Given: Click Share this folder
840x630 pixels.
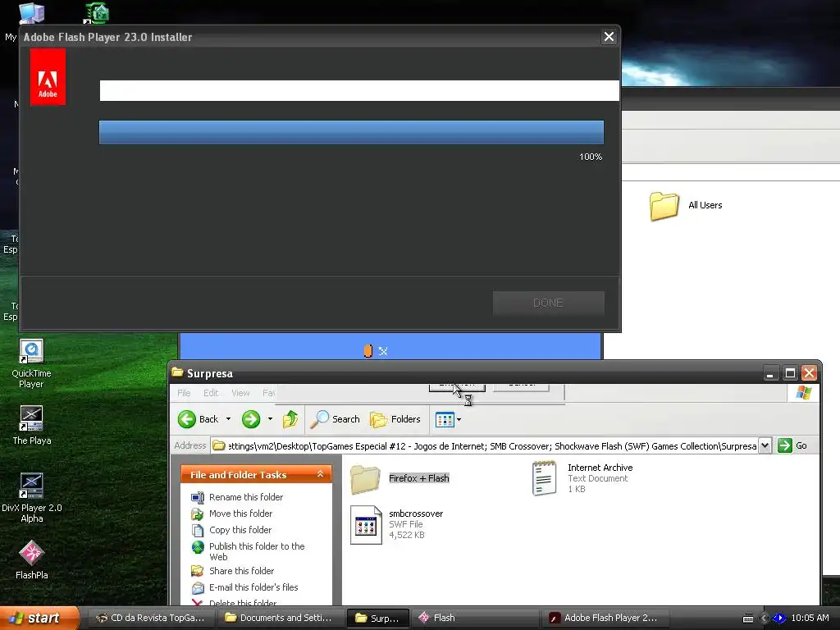Looking at the screenshot, I should coord(242,571).
